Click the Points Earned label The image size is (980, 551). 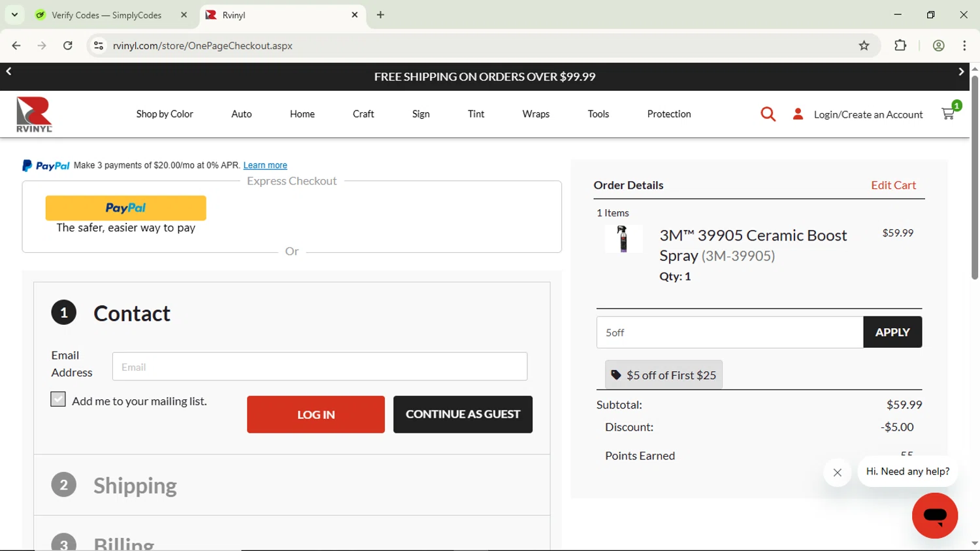(x=640, y=456)
